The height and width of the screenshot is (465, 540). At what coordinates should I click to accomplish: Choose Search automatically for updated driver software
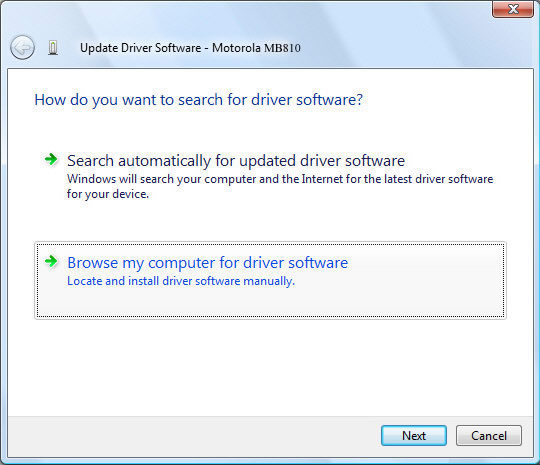point(270,177)
